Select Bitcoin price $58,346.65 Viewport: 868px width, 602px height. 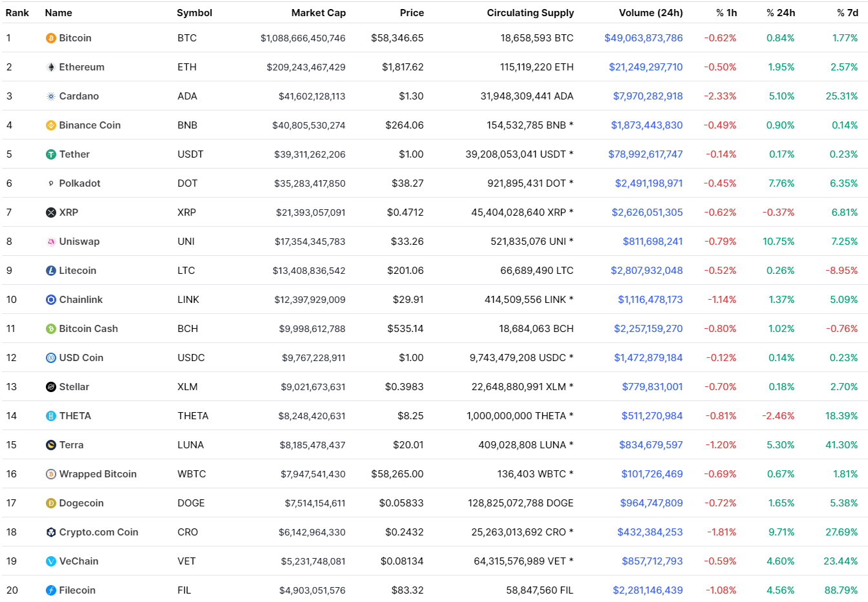397,38
